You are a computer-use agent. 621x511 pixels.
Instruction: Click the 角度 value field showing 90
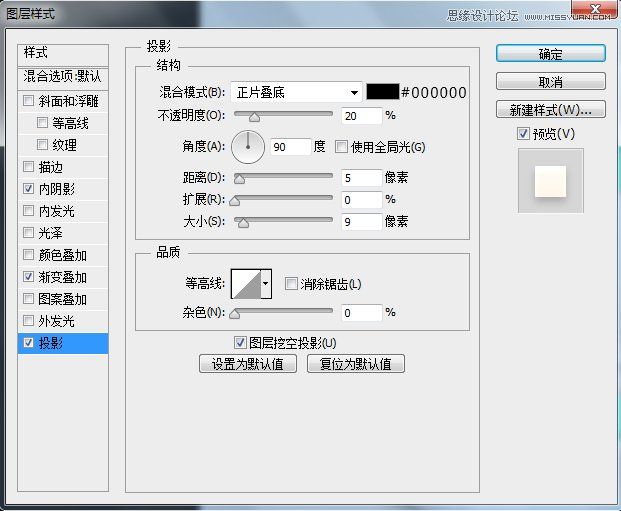[290, 147]
